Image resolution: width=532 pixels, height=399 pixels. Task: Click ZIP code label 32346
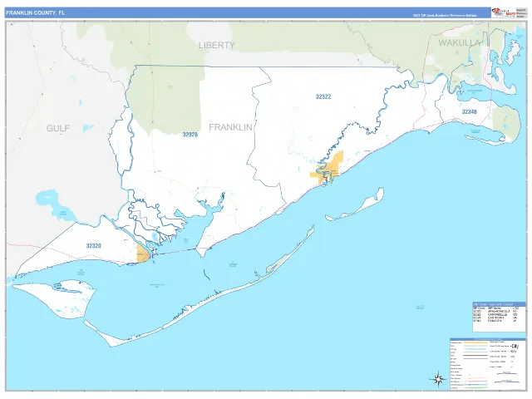469,111
